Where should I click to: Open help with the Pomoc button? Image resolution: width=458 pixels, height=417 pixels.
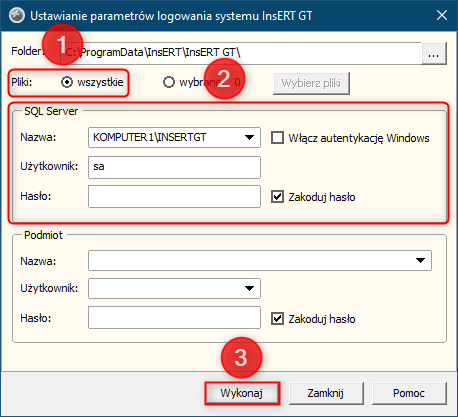click(409, 393)
